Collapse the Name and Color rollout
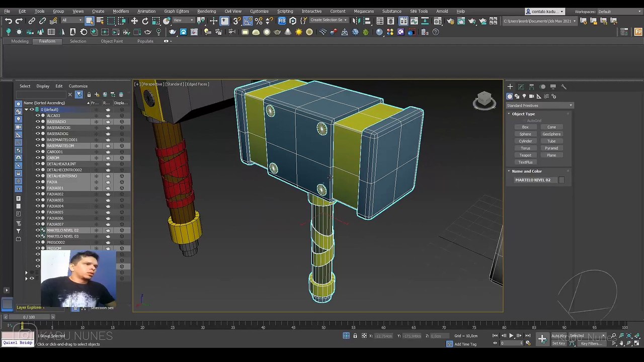Screen dimensions: 644x362 509,171
